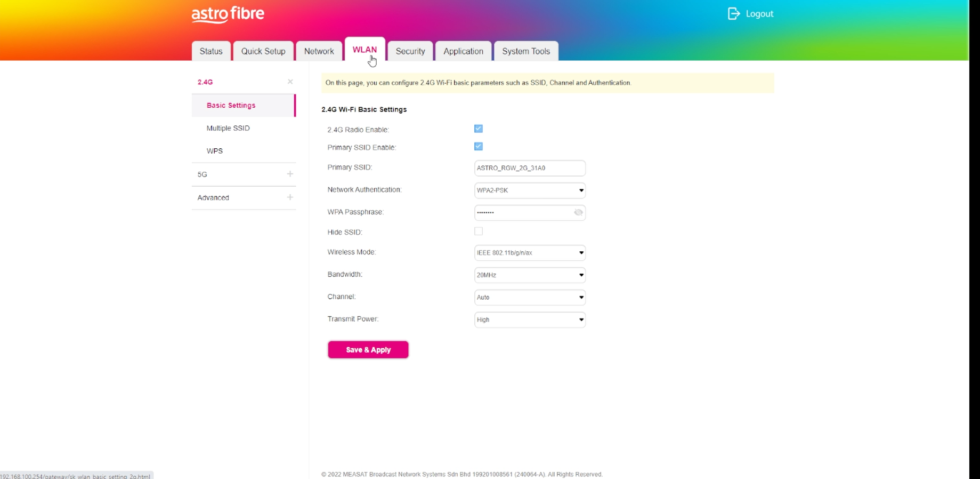The image size is (980, 479).
Task: Uncheck 2.4G Radio Enable checkbox
Action: click(478, 129)
